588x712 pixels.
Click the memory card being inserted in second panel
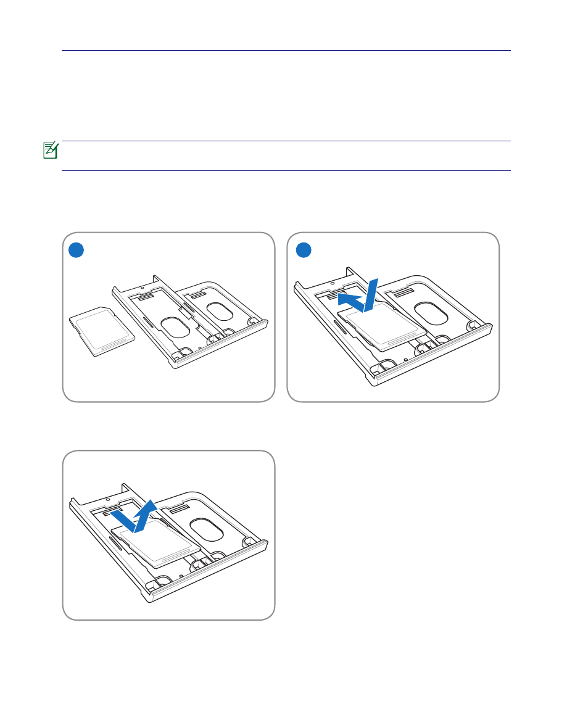pos(383,328)
